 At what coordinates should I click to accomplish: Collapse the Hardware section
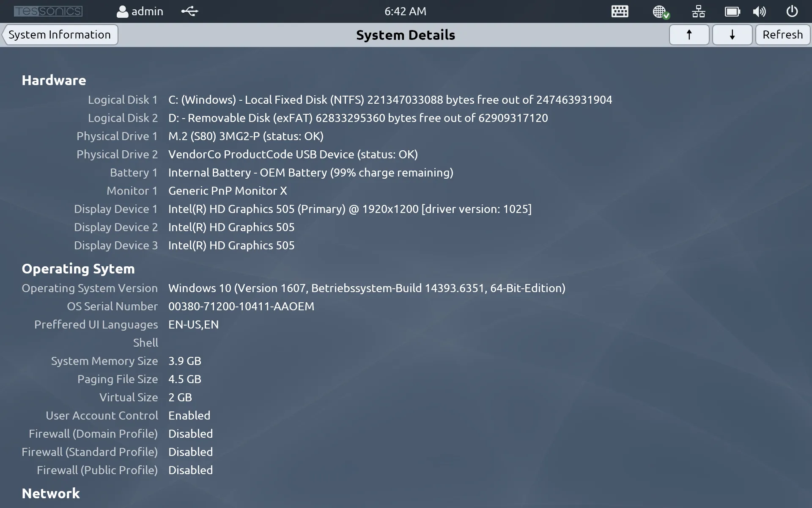click(x=54, y=80)
